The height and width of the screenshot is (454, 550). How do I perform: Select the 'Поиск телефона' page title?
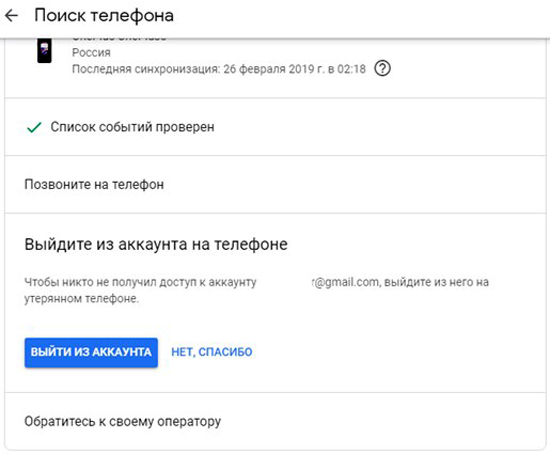(x=104, y=16)
